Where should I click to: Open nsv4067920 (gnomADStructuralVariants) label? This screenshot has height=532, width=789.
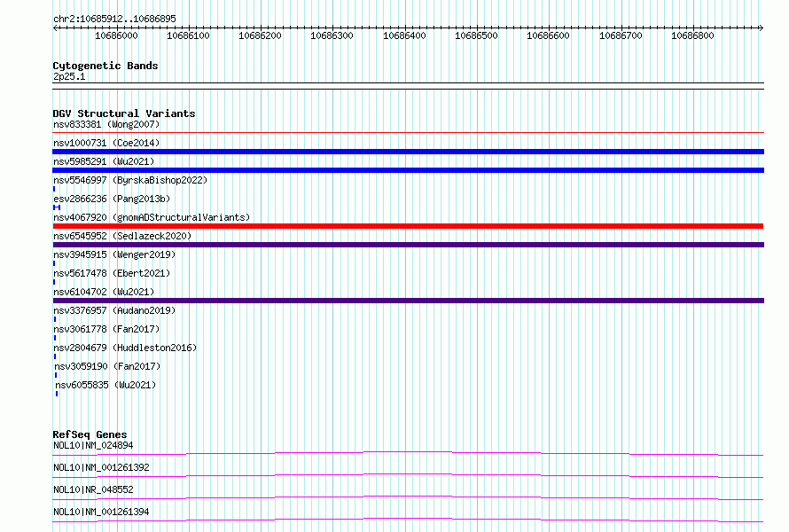pyautogui.click(x=152, y=217)
